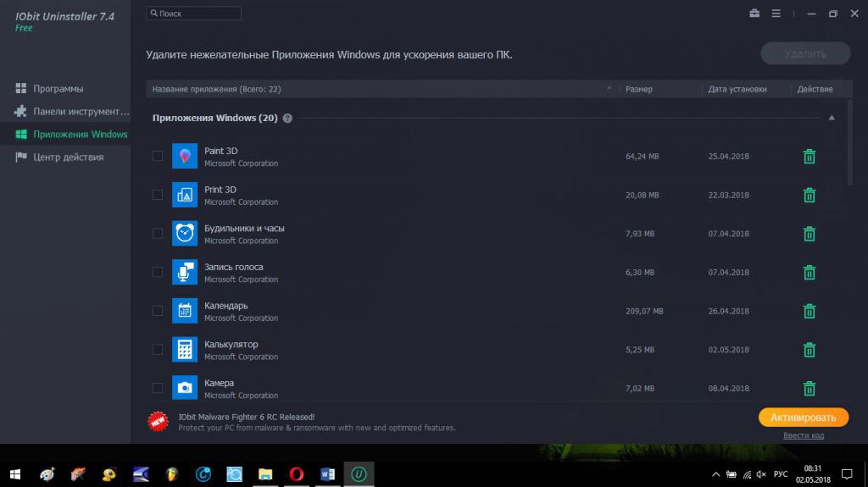The height and width of the screenshot is (487, 868).
Task: Click trash icon for Калькулятор
Action: 809,351
